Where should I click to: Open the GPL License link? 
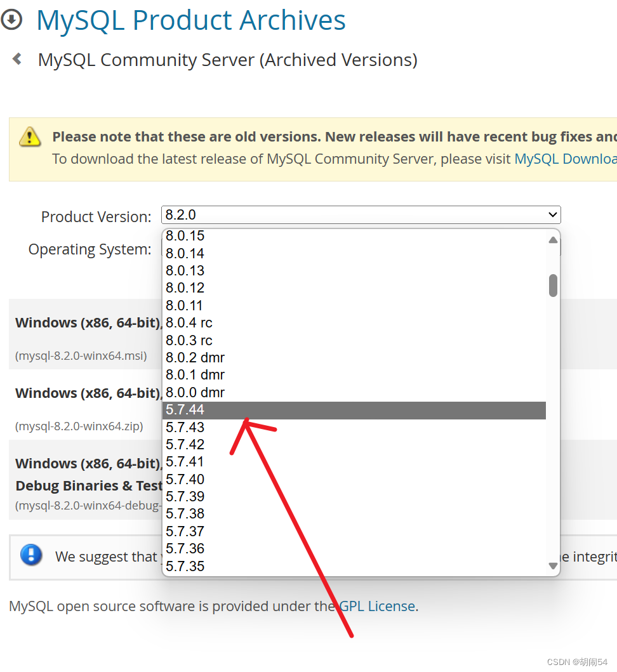377,606
